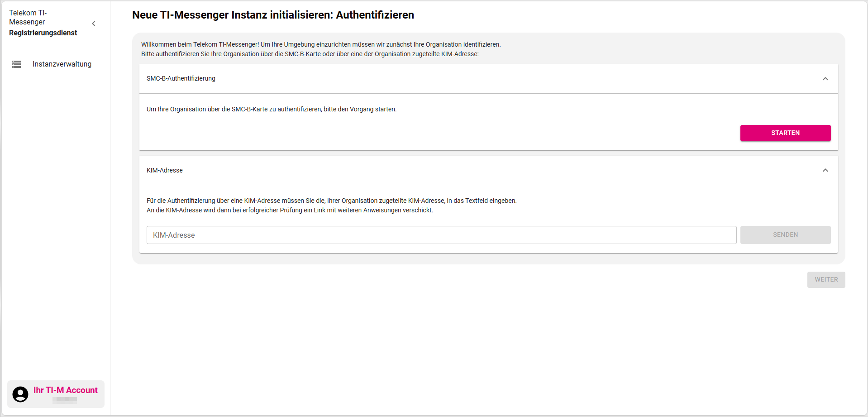The image size is (868, 417).
Task: Click the Registrierungsdienst sidebar title
Action: [x=43, y=33]
